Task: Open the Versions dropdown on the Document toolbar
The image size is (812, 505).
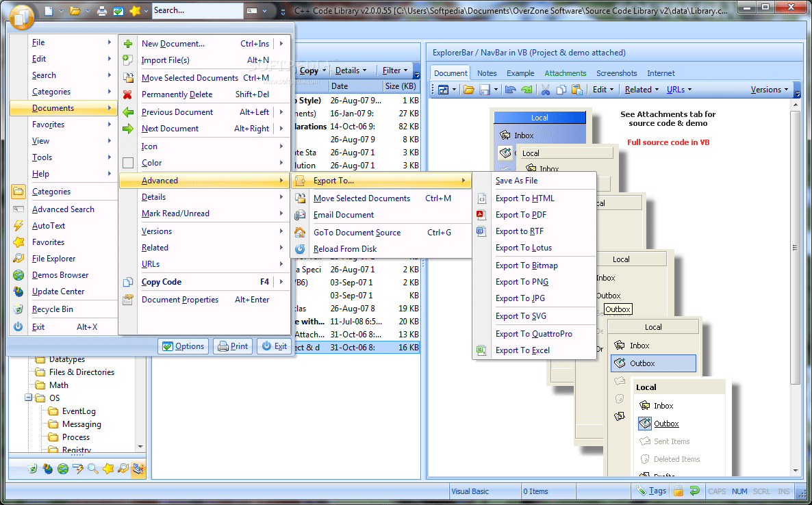Action: 768,89
